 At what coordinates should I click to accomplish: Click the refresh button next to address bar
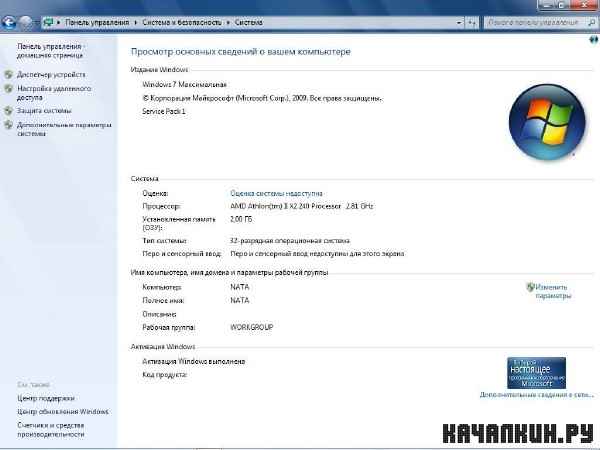click(472, 23)
